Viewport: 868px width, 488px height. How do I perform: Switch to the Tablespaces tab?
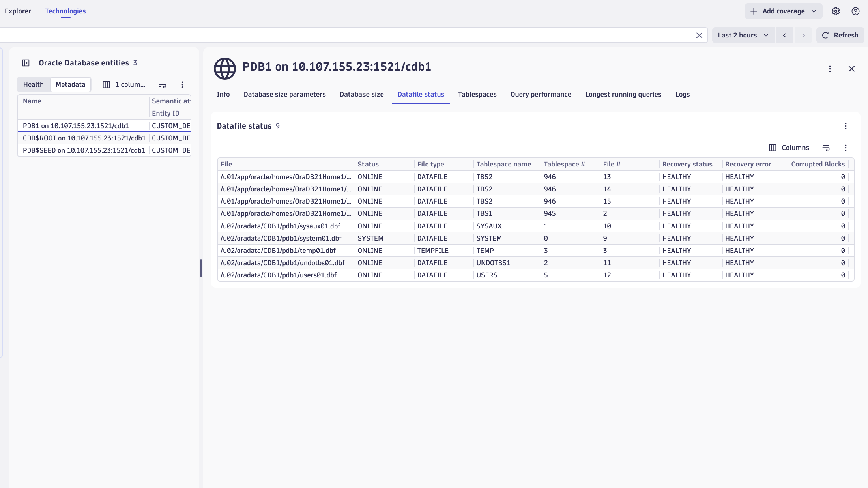click(x=477, y=94)
